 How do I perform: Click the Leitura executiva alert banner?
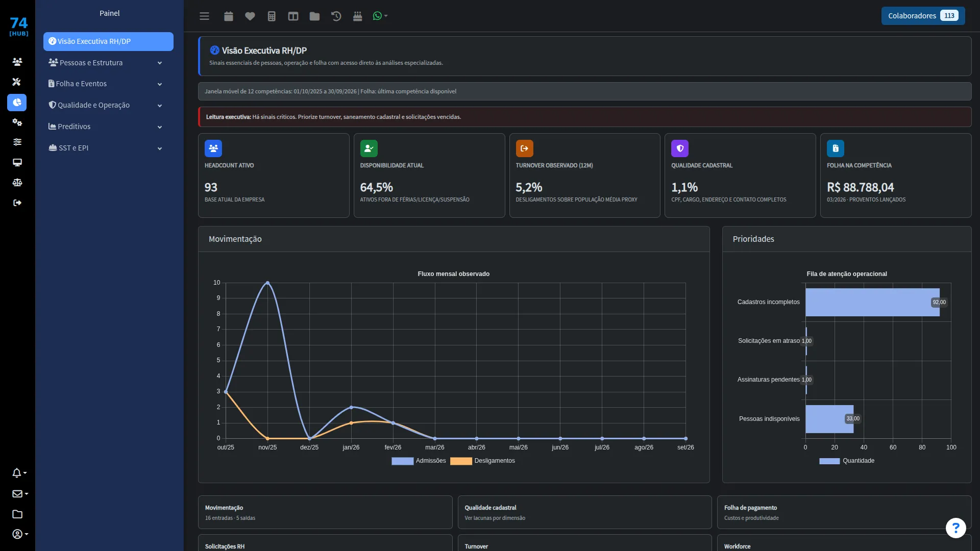pos(584,117)
